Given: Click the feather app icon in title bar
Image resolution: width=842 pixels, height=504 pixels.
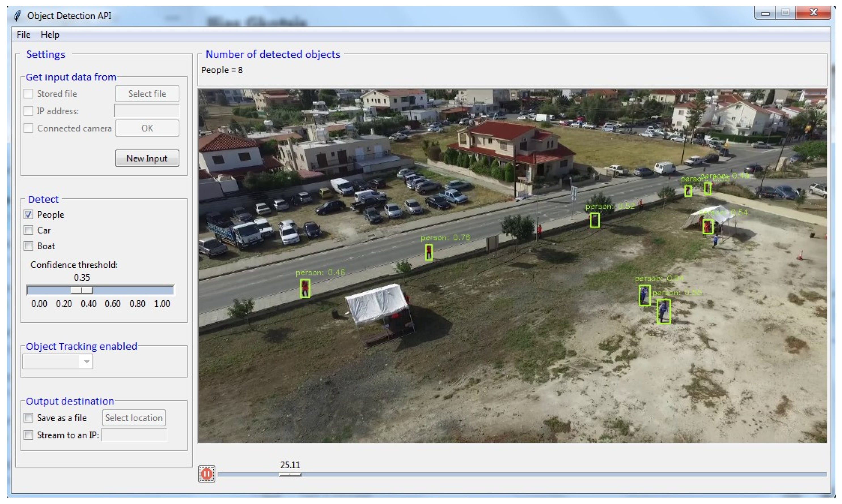Looking at the screenshot, I should pos(18,16).
